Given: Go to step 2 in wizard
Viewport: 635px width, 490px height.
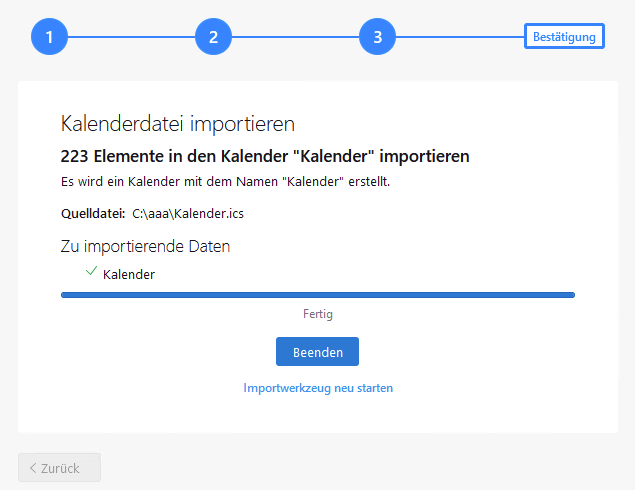Looking at the screenshot, I should click(213, 38).
